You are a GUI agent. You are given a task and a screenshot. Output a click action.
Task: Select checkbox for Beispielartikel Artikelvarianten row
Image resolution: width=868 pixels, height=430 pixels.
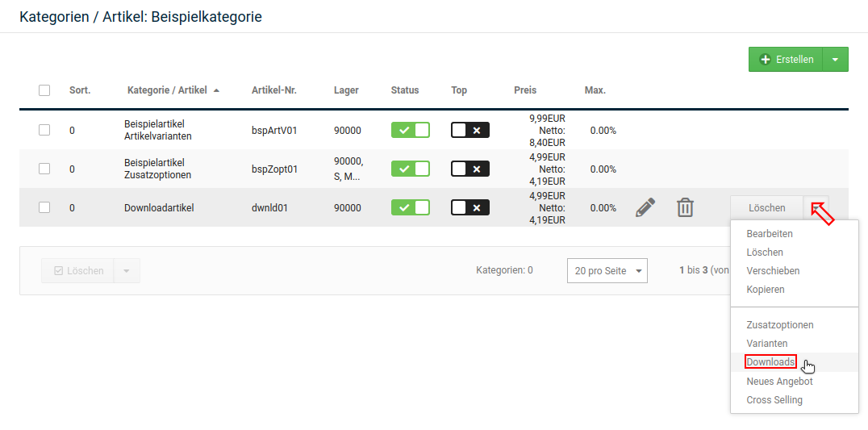click(x=44, y=130)
